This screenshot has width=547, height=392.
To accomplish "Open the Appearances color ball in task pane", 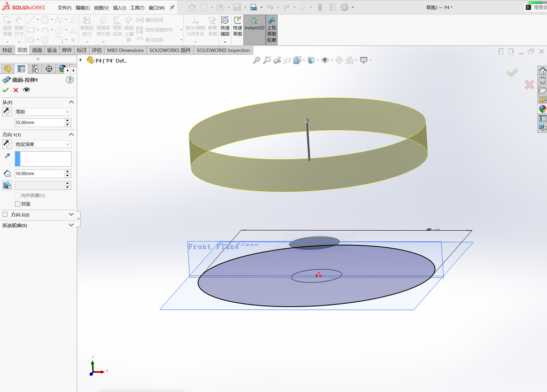I will coord(543,109).
